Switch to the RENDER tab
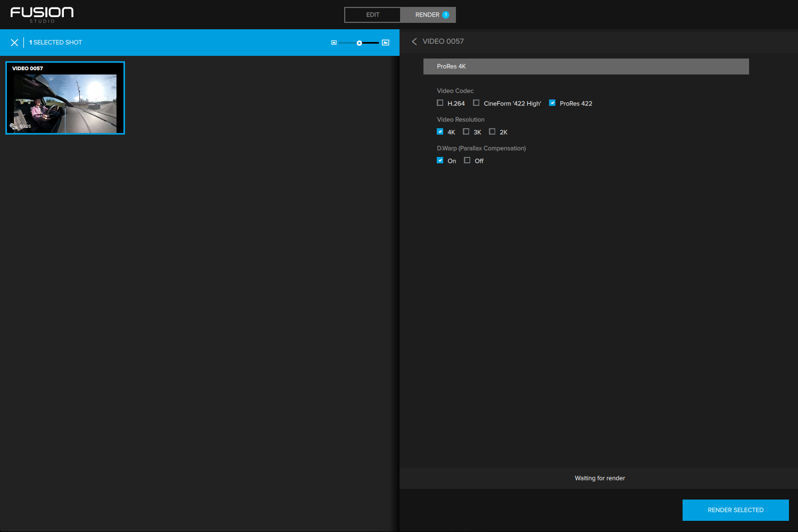 tap(428, 15)
